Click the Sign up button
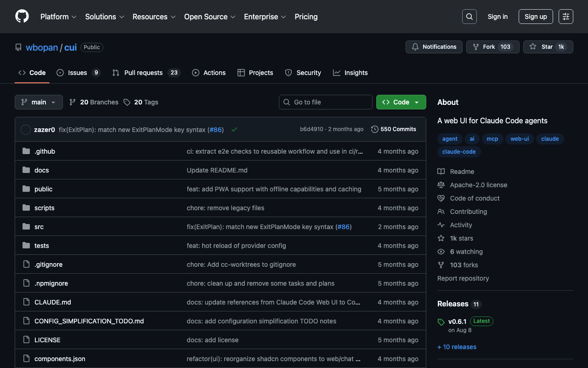The image size is (588, 368). tap(535, 17)
